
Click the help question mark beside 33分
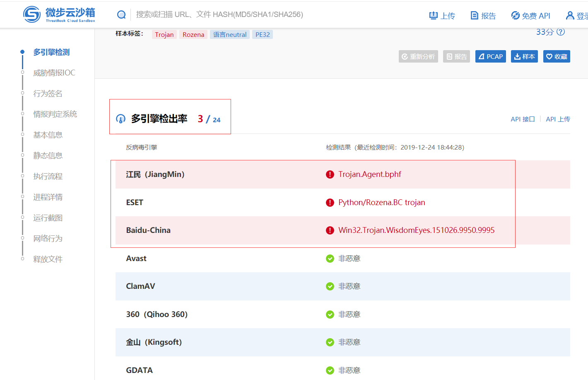[561, 32]
